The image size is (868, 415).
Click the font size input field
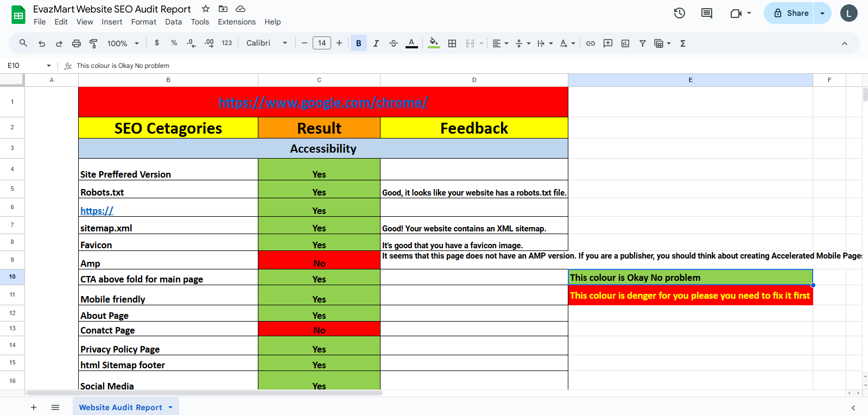(322, 43)
